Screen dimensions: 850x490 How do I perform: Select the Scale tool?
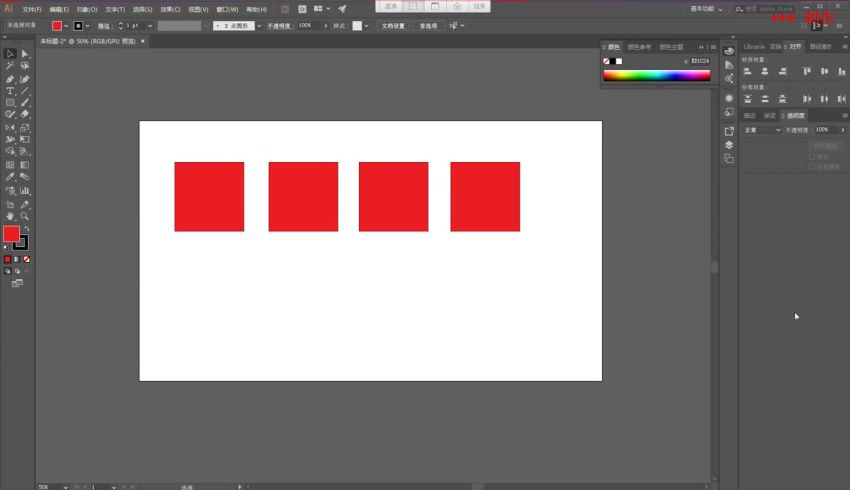(x=24, y=128)
